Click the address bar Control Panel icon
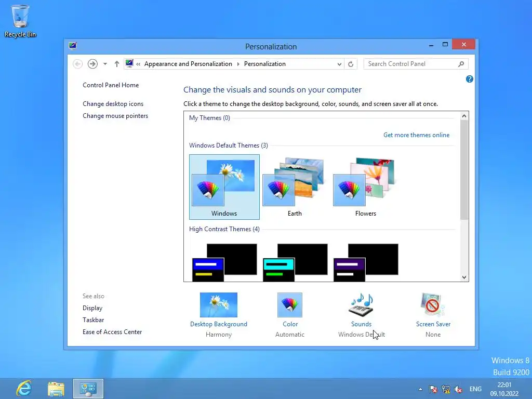 129,63
